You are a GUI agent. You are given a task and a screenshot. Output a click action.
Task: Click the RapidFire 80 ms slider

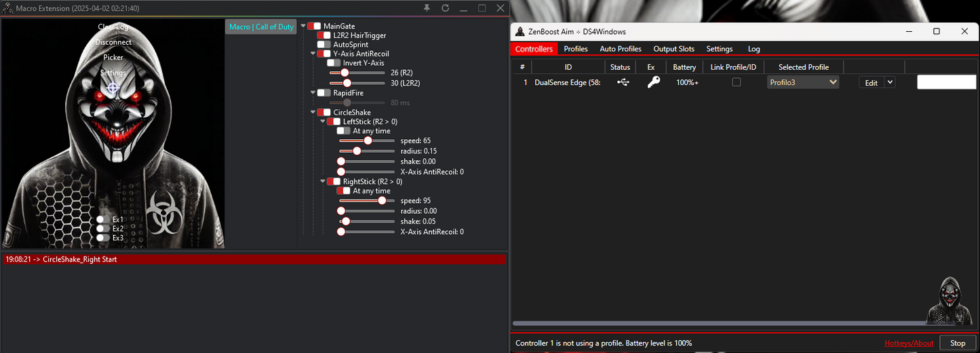coord(357,103)
